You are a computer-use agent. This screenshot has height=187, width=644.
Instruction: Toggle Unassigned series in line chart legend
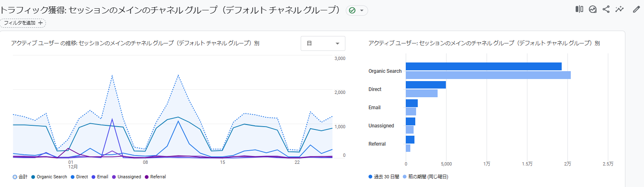click(126, 177)
